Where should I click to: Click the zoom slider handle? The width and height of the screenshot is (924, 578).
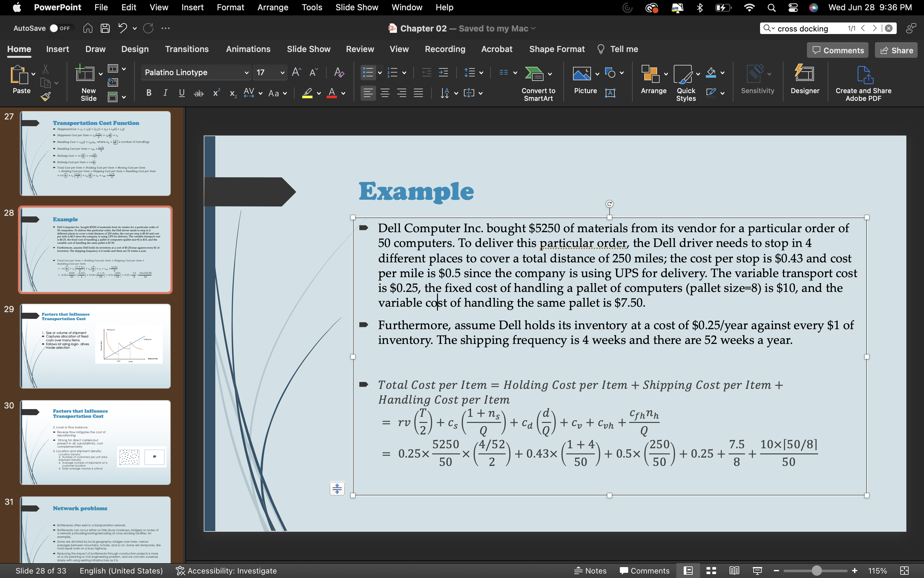click(816, 571)
